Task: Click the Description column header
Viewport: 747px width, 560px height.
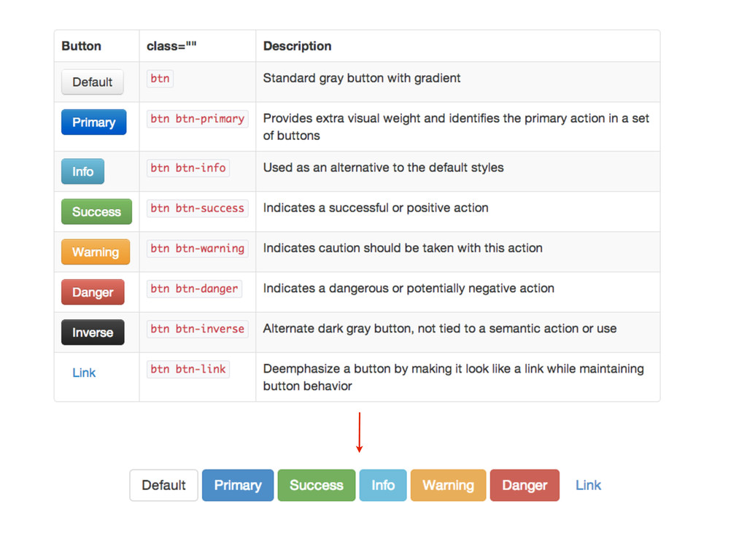Action: click(x=297, y=46)
